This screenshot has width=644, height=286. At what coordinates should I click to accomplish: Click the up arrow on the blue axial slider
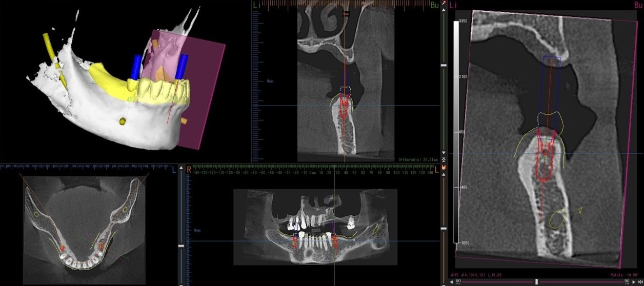point(180,168)
